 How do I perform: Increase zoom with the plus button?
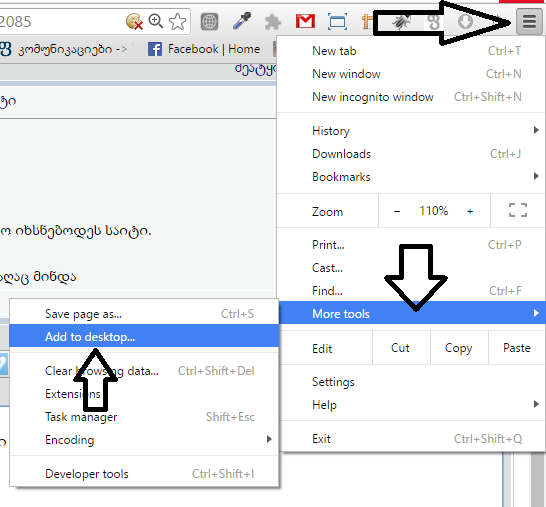tap(470, 211)
